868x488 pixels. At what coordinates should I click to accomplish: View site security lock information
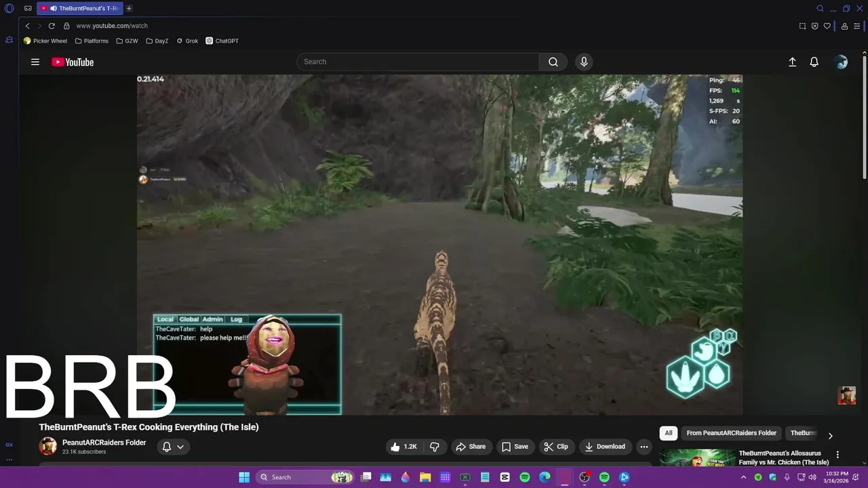[x=66, y=26]
